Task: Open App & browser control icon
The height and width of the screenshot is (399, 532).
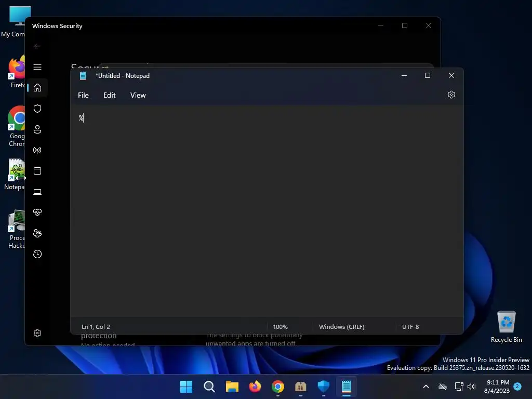Action: pyautogui.click(x=37, y=171)
